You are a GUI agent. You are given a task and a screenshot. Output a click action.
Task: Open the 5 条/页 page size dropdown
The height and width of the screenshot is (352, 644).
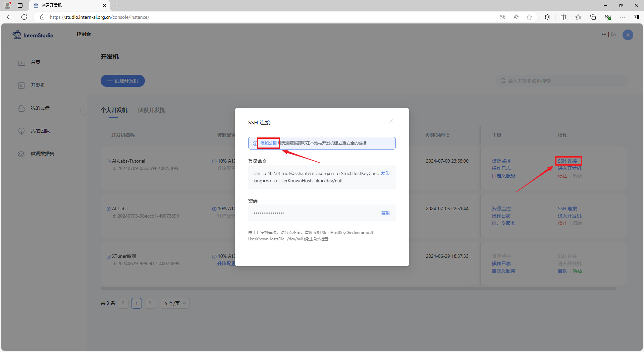click(x=175, y=303)
